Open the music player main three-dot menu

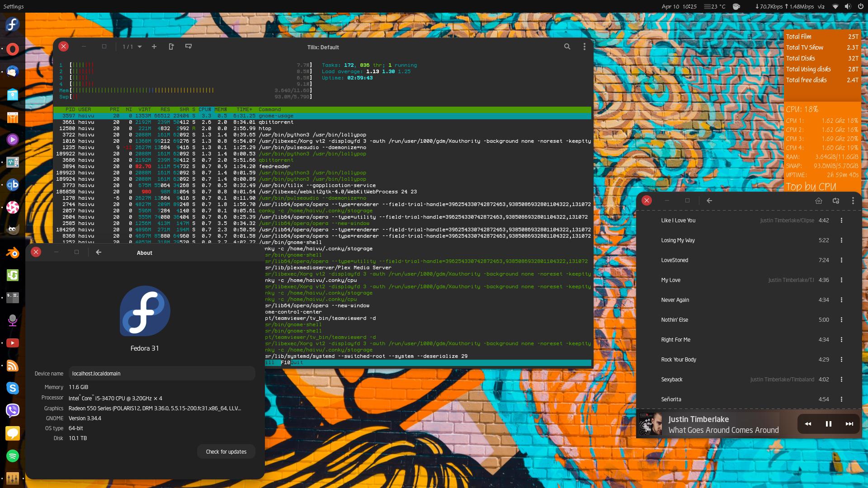[853, 201]
